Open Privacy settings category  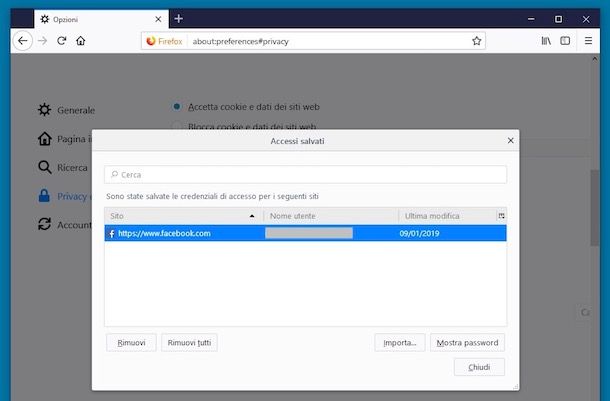65,196
